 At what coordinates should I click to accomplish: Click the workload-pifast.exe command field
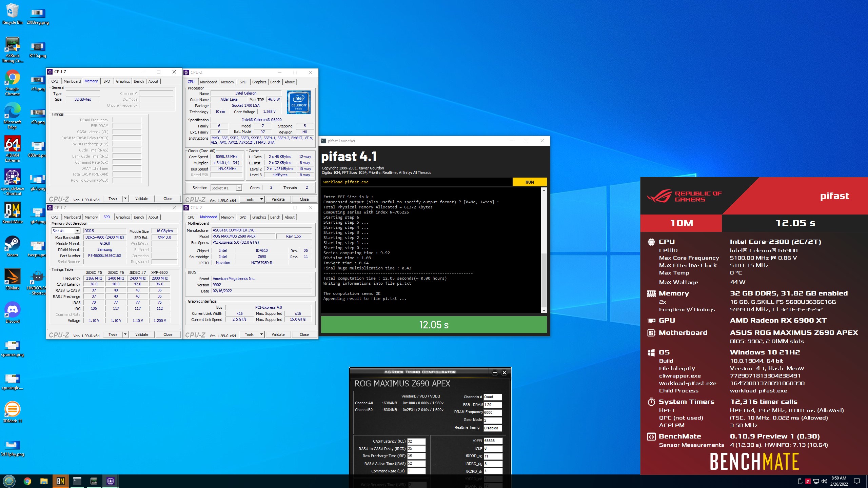point(416,182)
